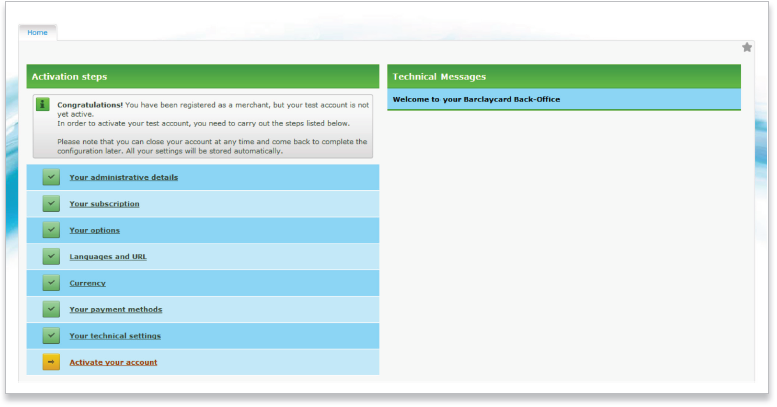Select Welcome to your Barclaycard Back-Office message
The image size is (777, 407).
click(564, 99)
